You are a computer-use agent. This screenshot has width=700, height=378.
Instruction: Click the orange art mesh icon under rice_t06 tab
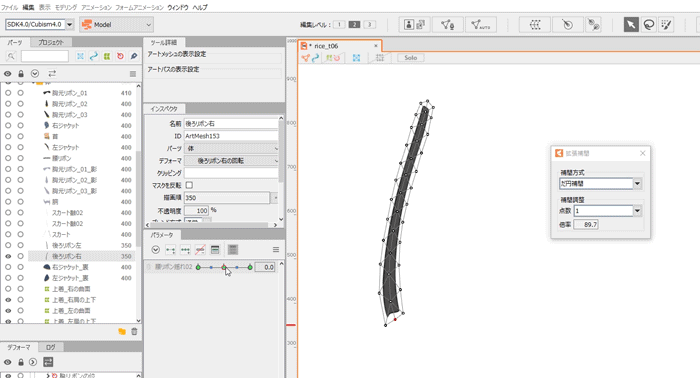[305, 58]
